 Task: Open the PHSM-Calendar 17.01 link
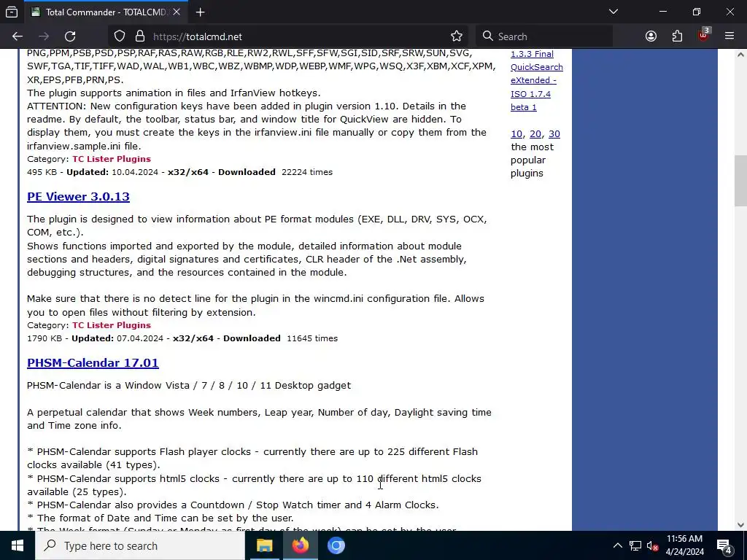[x=93, y=363]
